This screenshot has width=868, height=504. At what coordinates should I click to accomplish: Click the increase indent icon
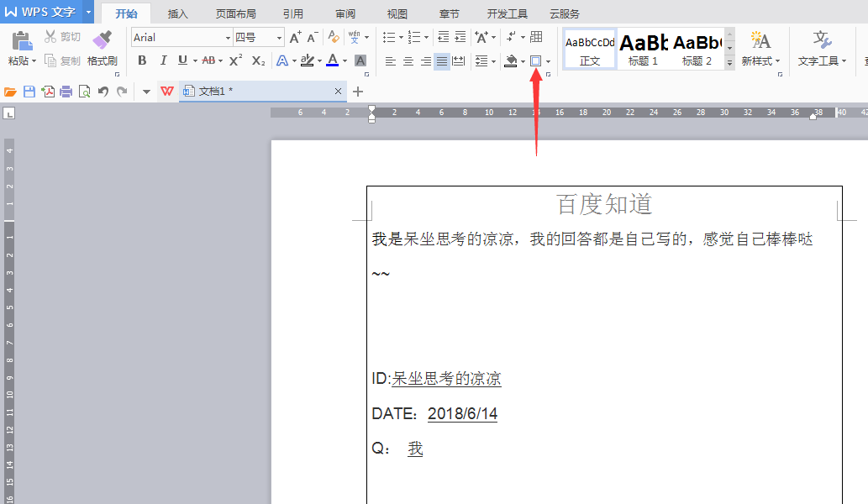(460, 37)
